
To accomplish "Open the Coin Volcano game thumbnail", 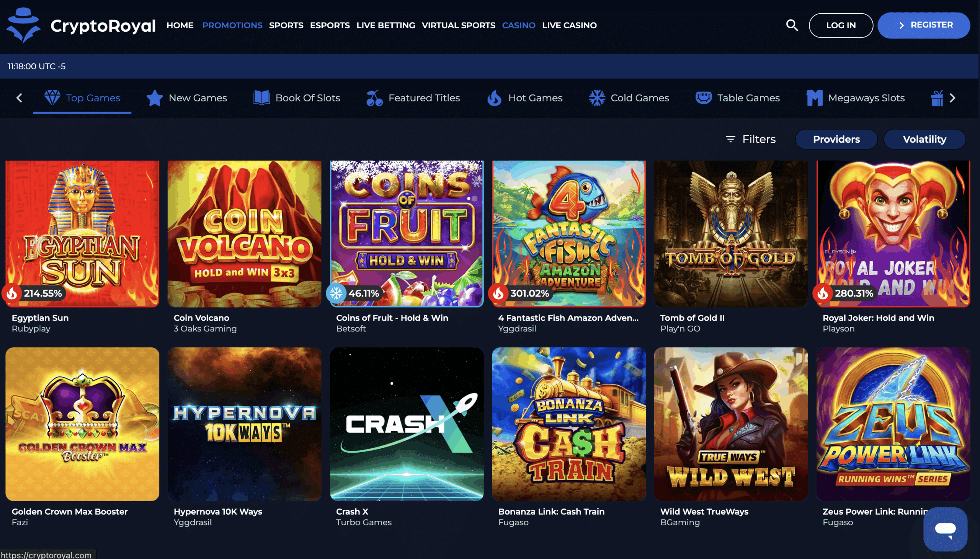I will point(244,233).
